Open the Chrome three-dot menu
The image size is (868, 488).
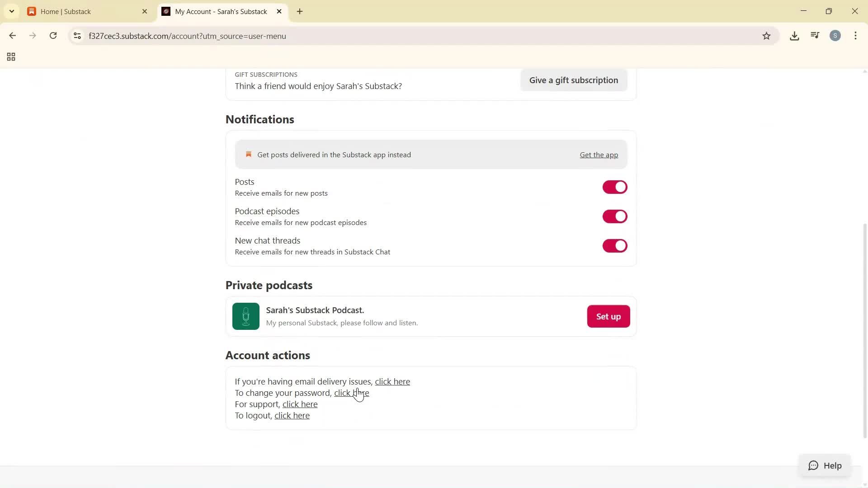855,36
